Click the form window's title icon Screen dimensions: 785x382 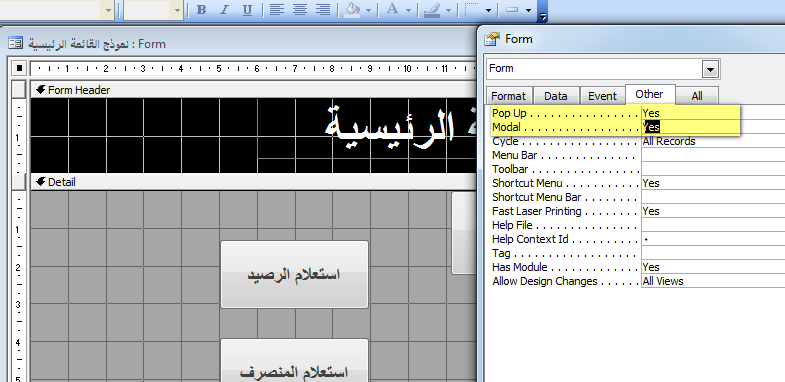16,44
